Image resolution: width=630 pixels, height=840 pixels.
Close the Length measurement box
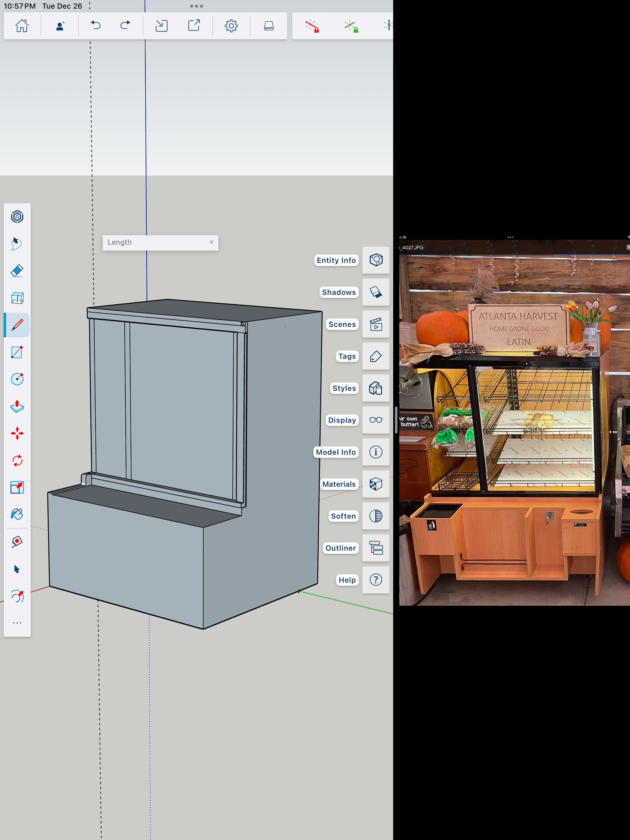point(212,242)
